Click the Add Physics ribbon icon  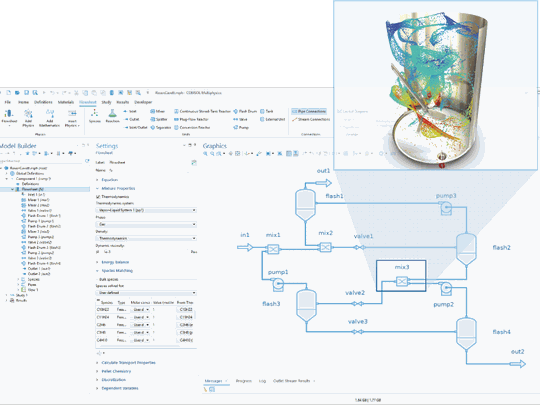(28, 117)
